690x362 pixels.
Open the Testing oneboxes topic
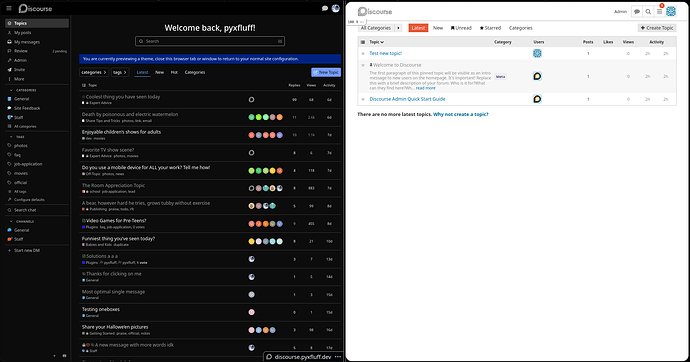pos(101,309)
